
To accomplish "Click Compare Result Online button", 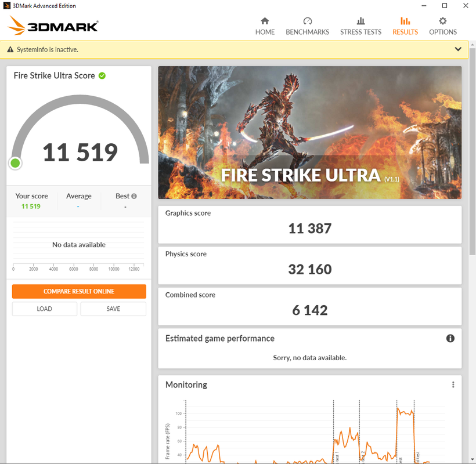I will [79, 291].
